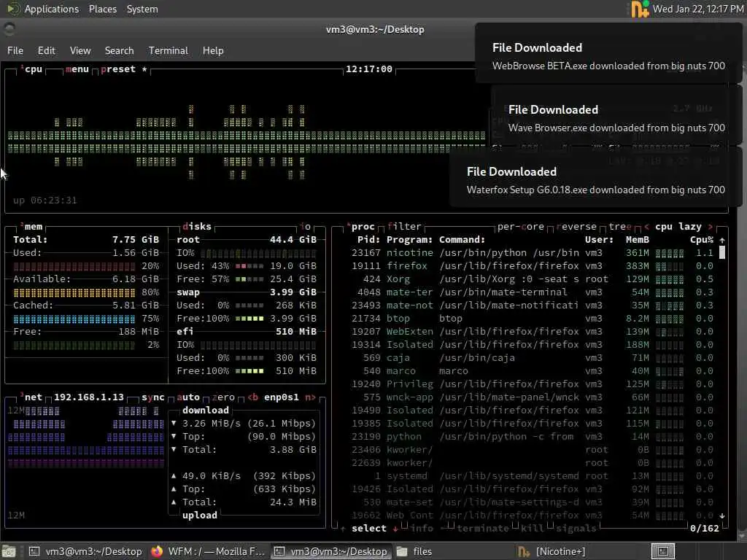The width and height of the screenshot is (747, 560).
Task: Toggle the mem box label
Action: [31, 227]
